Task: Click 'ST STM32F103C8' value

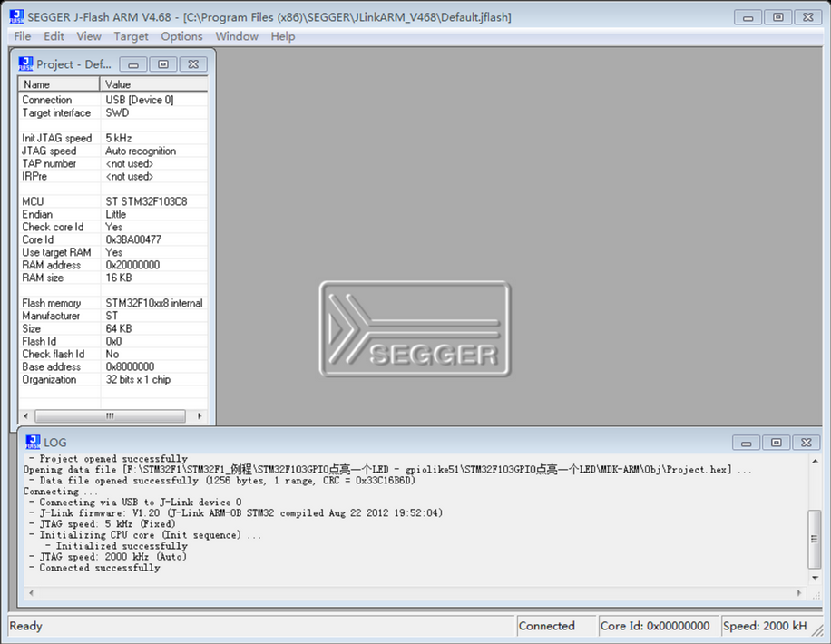Action: 146,201
